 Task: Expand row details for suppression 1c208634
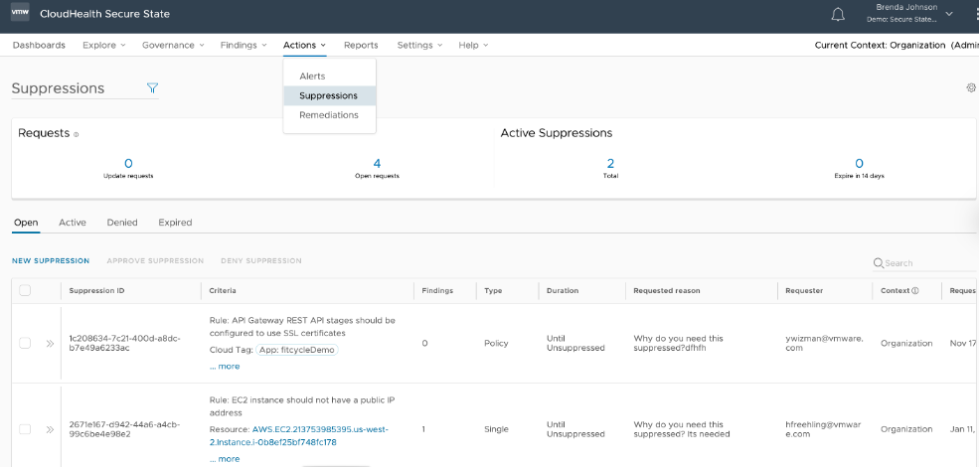tap(50, 343)
